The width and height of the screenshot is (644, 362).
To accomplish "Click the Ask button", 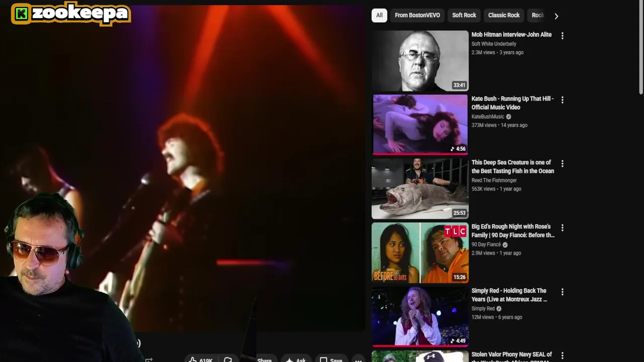I will pyautogui.click(x=296, y=360).
